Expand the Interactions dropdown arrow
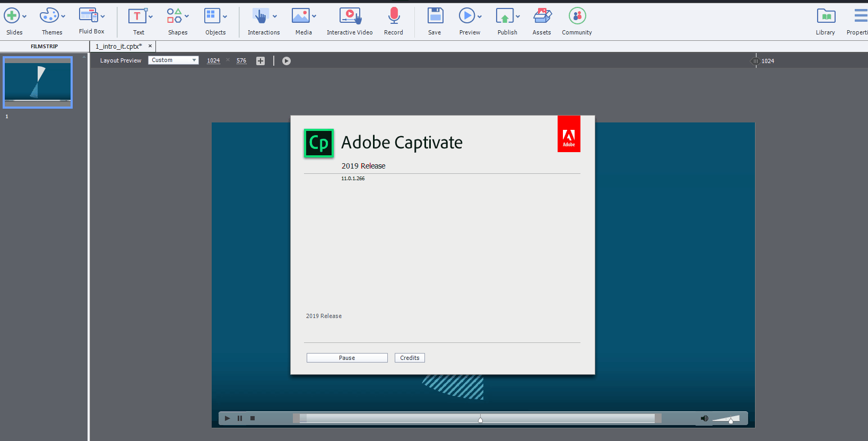Viewport: 868px width, 441px height. click(275, 16)
